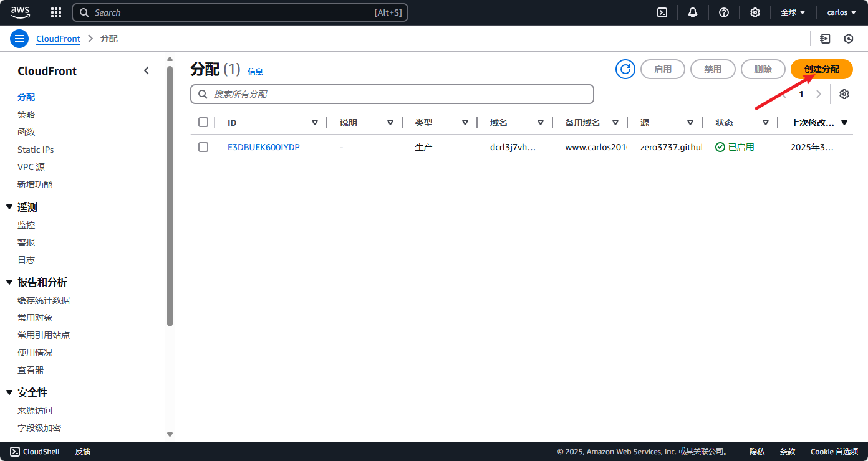Sort by the 状态 column

766,123
